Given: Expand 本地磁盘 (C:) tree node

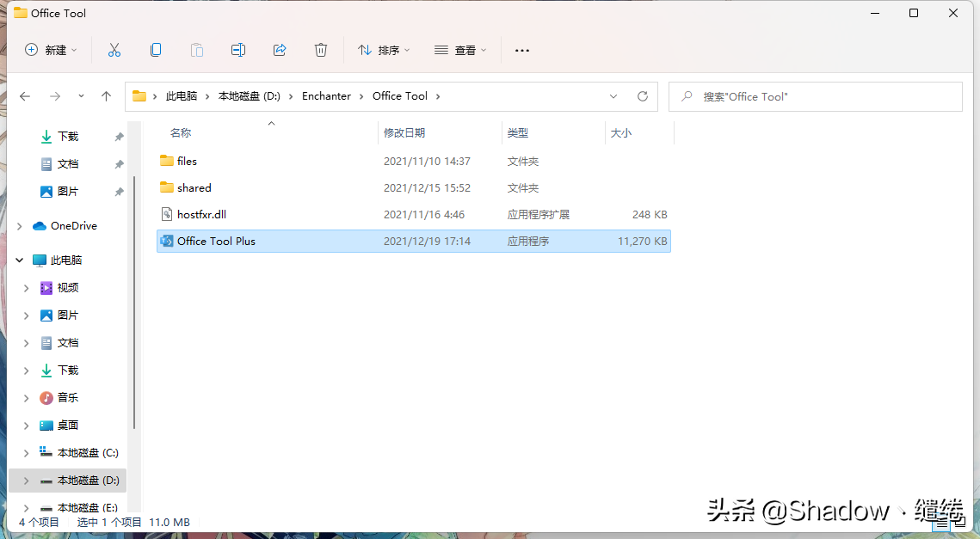Looking at the screenshot, I should [x=27, y=453].
